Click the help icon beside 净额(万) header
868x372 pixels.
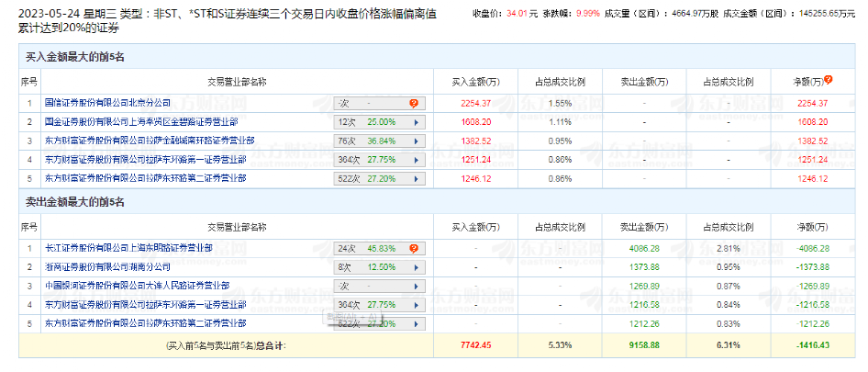pyautogui.click(x=829, y=80)
